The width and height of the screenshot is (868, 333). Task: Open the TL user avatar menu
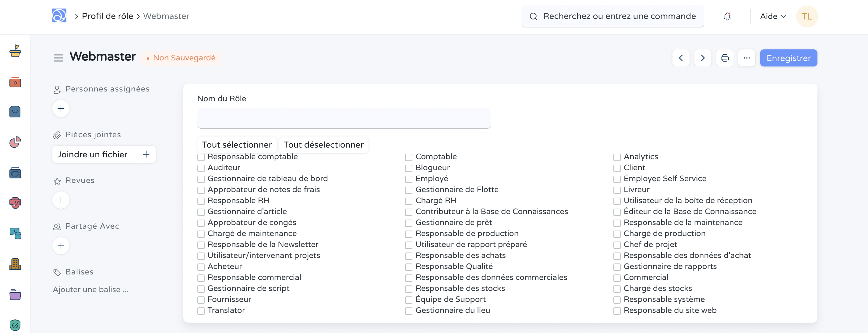click(806, 16)
